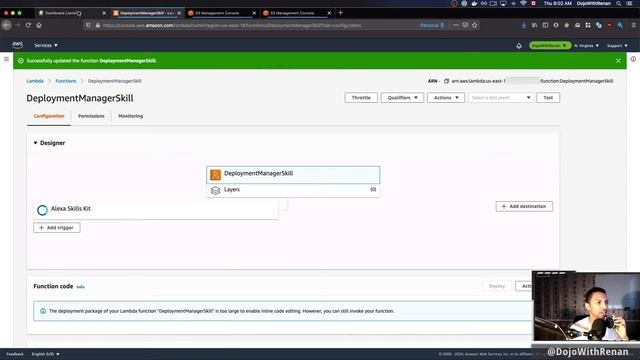Open the green account name dropdown
The image size is (640, 360).
pyautogui.click(x=550, y=46)
